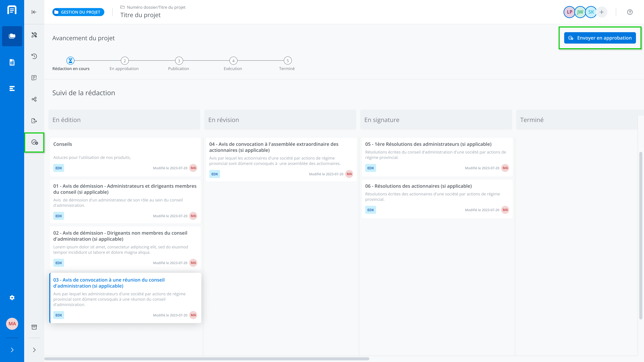Click the help question mark icon
644x362 pixels.
tap(630, 12)
